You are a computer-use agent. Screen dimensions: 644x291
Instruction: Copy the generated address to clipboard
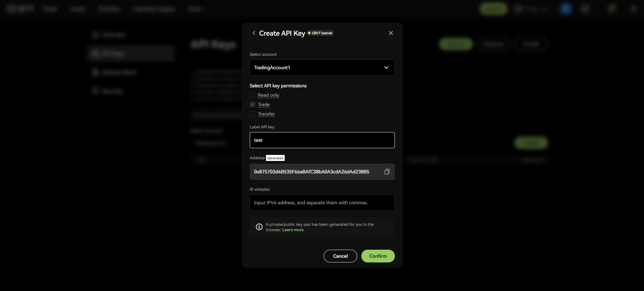coord(387,172)
